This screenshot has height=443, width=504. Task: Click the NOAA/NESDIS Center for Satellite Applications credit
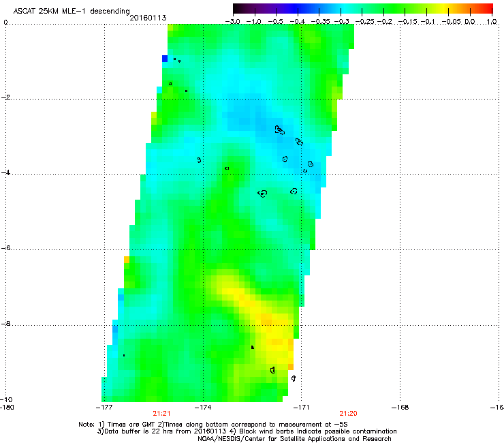(x=294, y=439)
